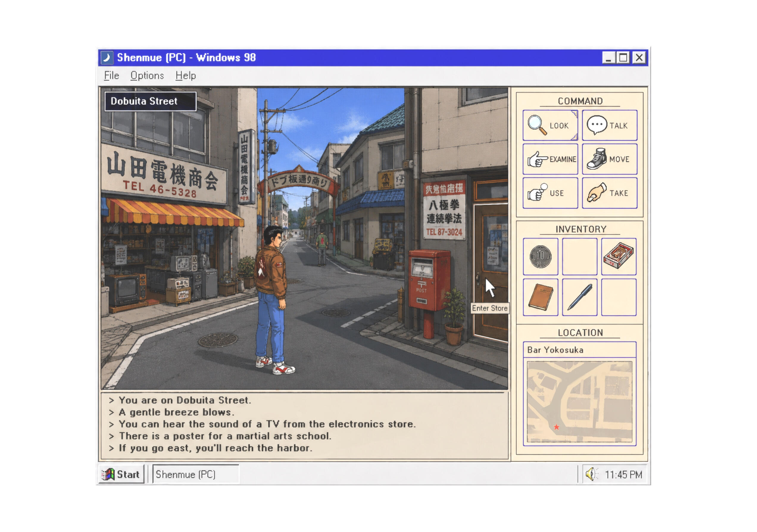The image size is (757, 532).
Task: Pick the USE hand command
Action: [550, 193]
